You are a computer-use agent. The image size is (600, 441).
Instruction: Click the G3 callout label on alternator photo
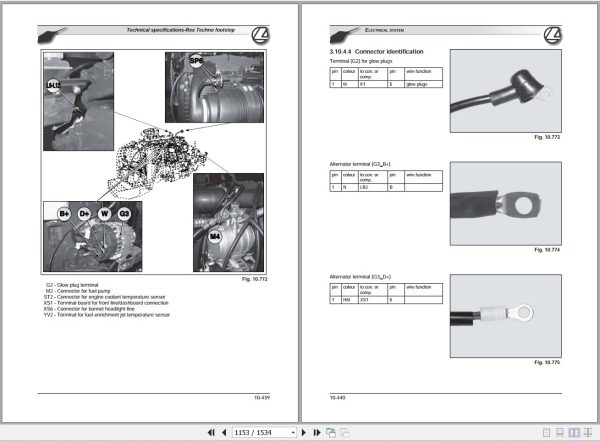click(124, 214)
